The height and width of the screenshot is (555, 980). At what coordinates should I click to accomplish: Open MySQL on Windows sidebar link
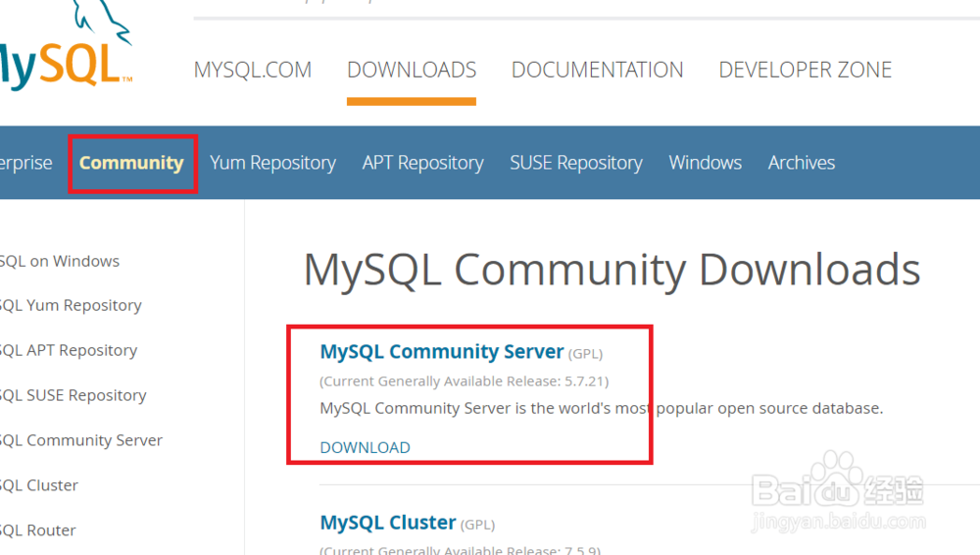[60, 261]
